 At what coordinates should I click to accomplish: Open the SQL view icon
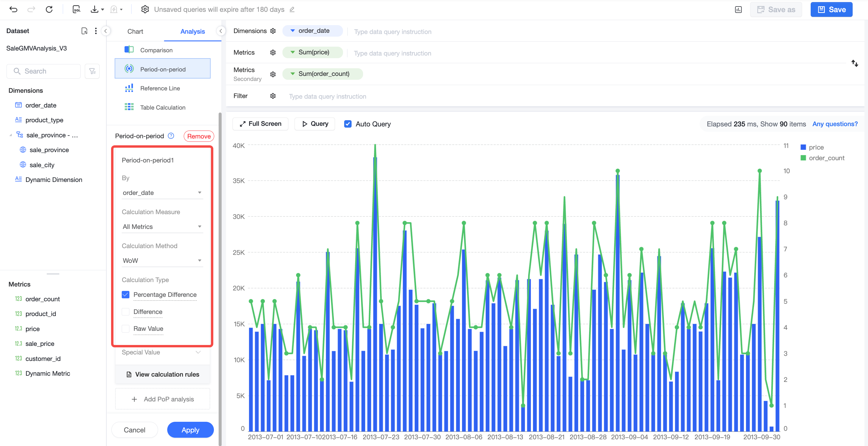77,9
